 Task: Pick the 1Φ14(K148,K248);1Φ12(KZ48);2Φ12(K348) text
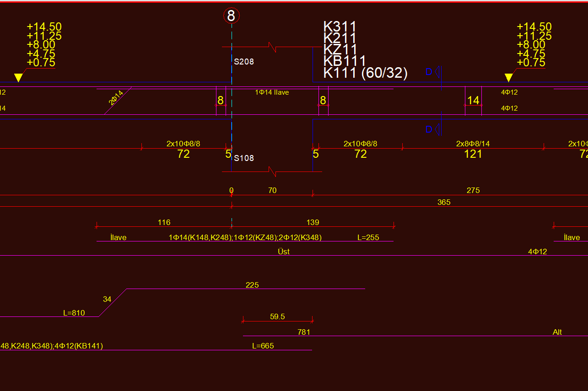pos(245,237)
